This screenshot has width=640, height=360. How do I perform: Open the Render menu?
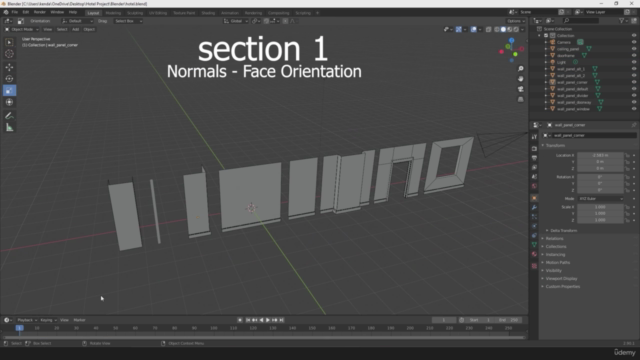pos(40,12)
